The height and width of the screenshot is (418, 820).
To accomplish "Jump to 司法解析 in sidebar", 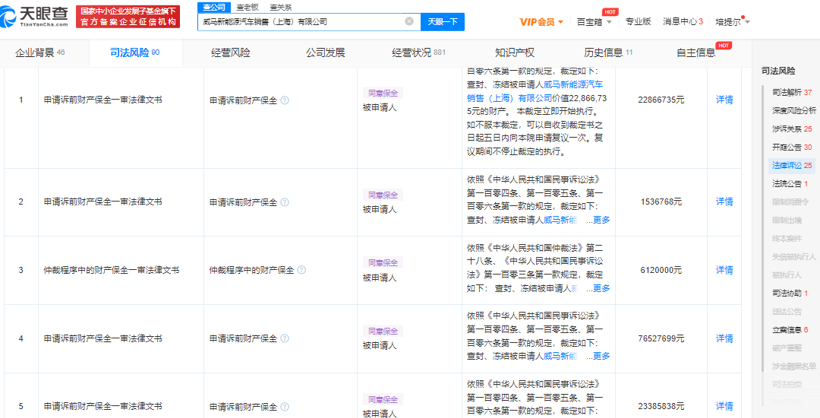I will tap(792, 93).
